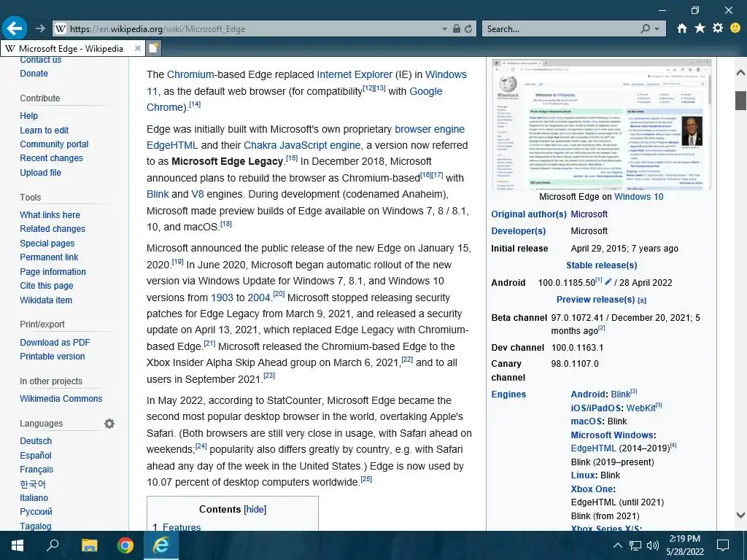
Task: Click Original author(s) infobox label link
Action: point(529,214)
